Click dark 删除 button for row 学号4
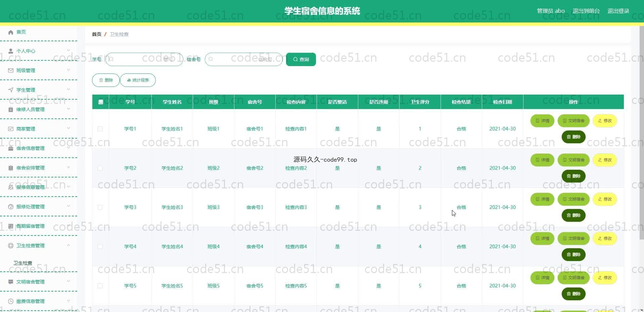This screenshot has width=644, height=312. click(573, 255)
